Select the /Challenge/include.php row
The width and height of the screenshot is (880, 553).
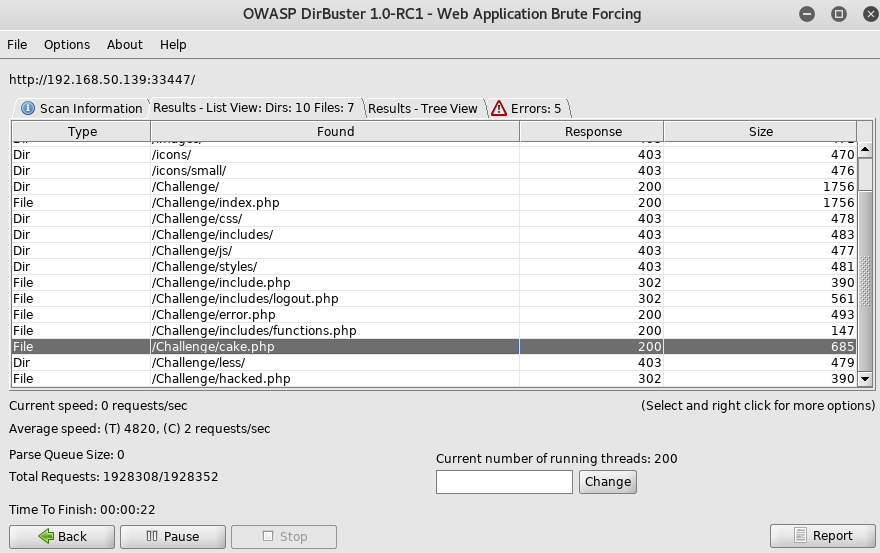434,282
